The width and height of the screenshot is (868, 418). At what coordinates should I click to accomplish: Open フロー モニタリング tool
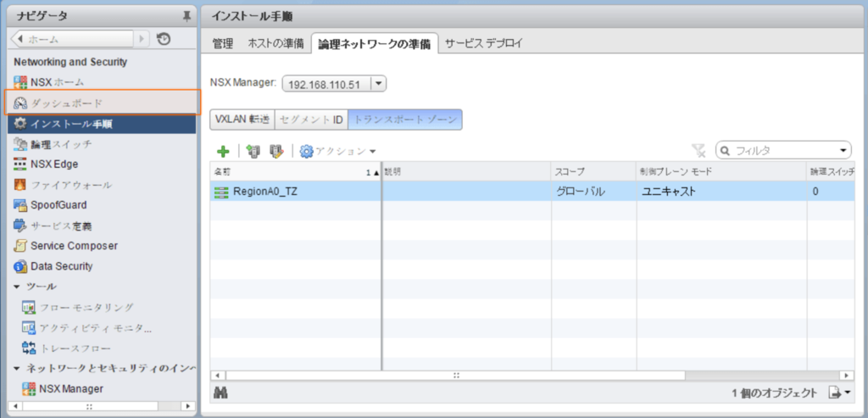(x=78, y=307)
